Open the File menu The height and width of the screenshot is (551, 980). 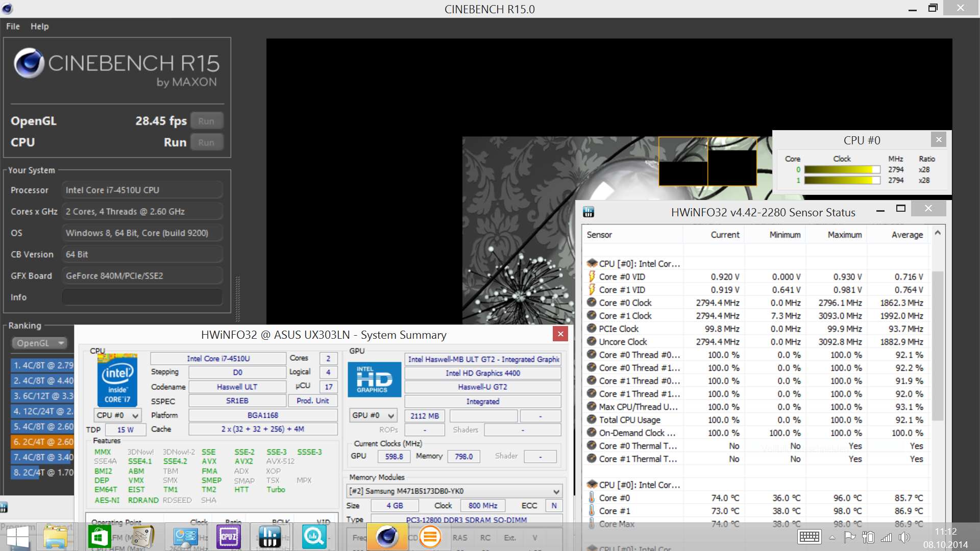[13, 26]
